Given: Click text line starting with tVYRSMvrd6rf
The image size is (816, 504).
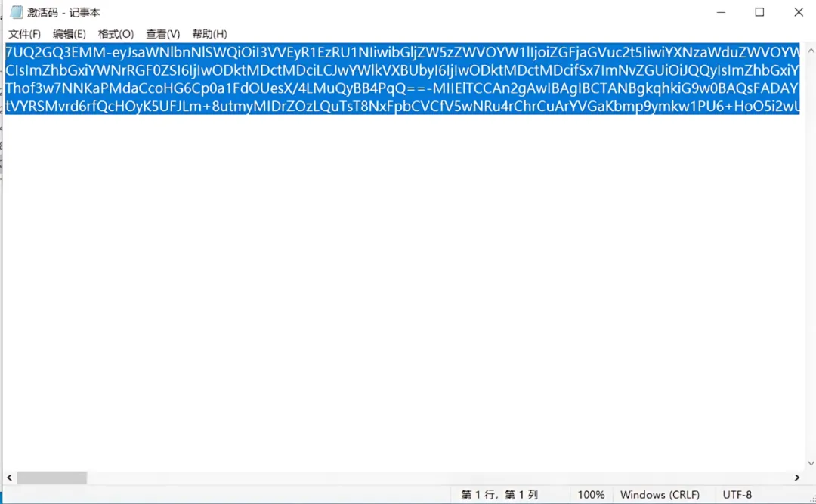Looking at the screenshot, I should [x=402, y=106].
